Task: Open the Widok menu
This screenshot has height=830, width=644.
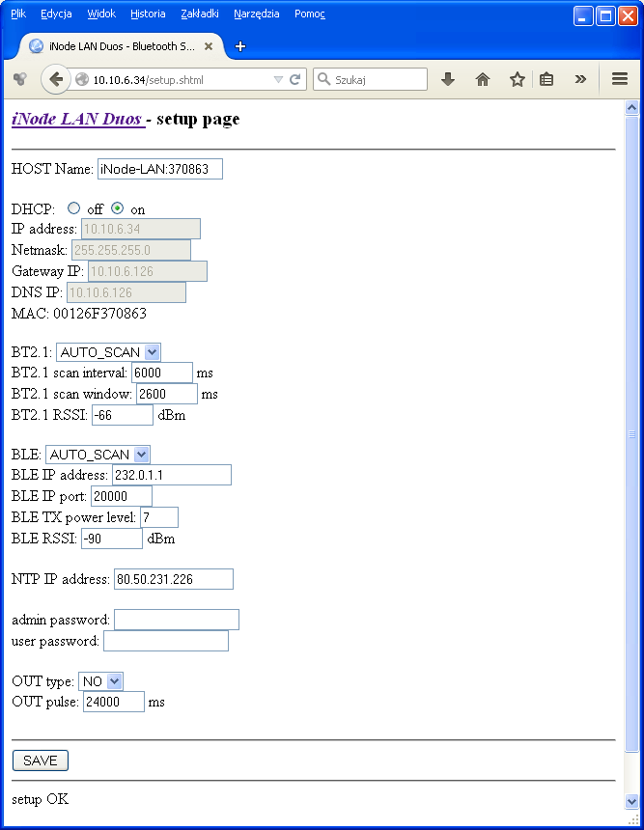Action: tap(101, 14)
